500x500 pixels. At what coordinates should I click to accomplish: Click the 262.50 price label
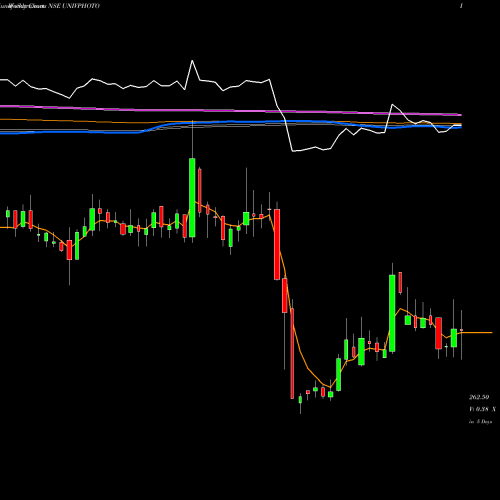479,397
